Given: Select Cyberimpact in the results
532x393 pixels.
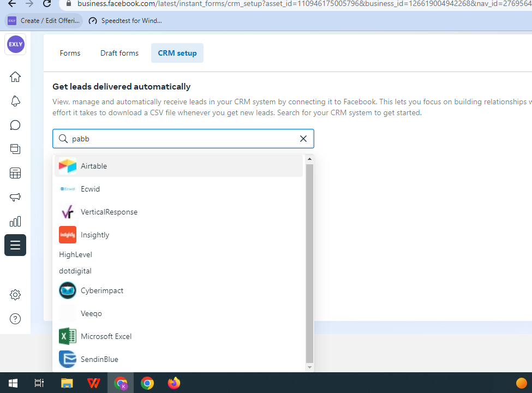Looking at the screenshot, I should [x=178, y=290].
